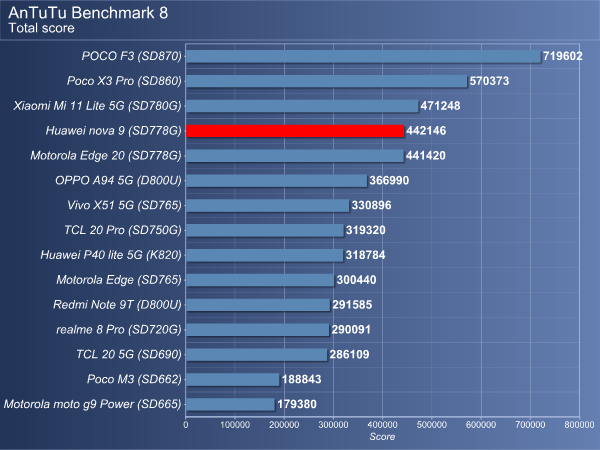This screenshot has width=600, height=450.
Task: Select Vivo X51 5G (SD765) label
Action: point(124,205)
